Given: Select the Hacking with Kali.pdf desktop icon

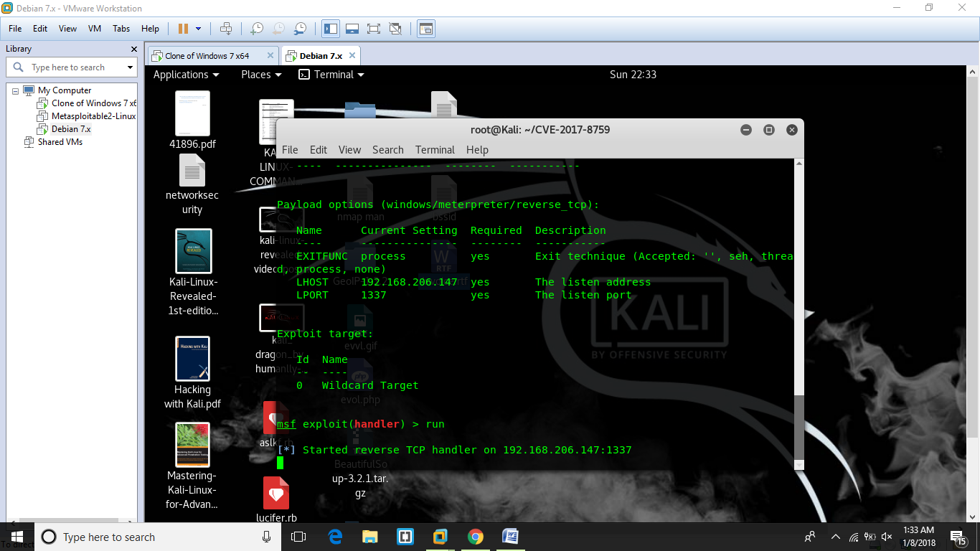Looking at the screenshot, I should pyautogui.click(x=192, y=373).
